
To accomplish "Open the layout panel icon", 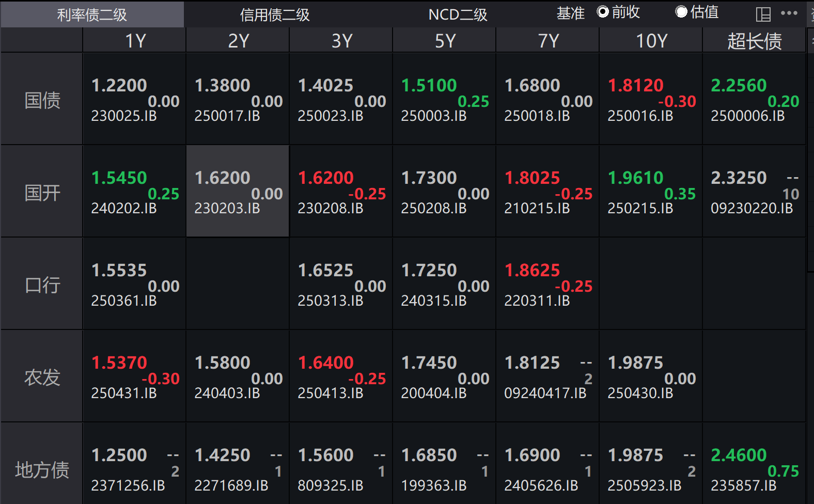I will coord(763,14).
